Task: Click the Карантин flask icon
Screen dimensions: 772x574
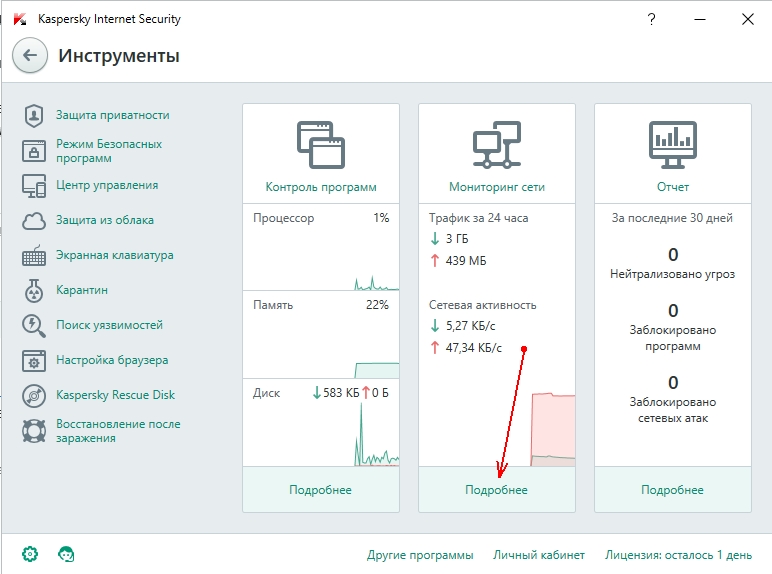Action: tap(34, 291)
